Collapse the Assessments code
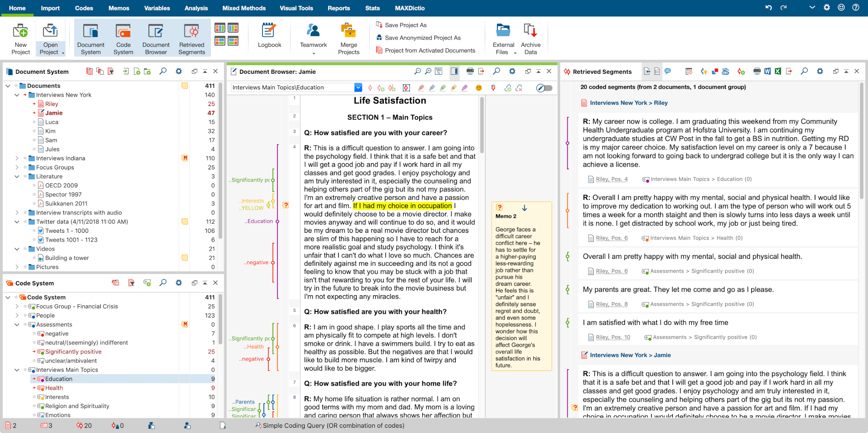Screen dimensions: 868x433 tap(17, 325)
